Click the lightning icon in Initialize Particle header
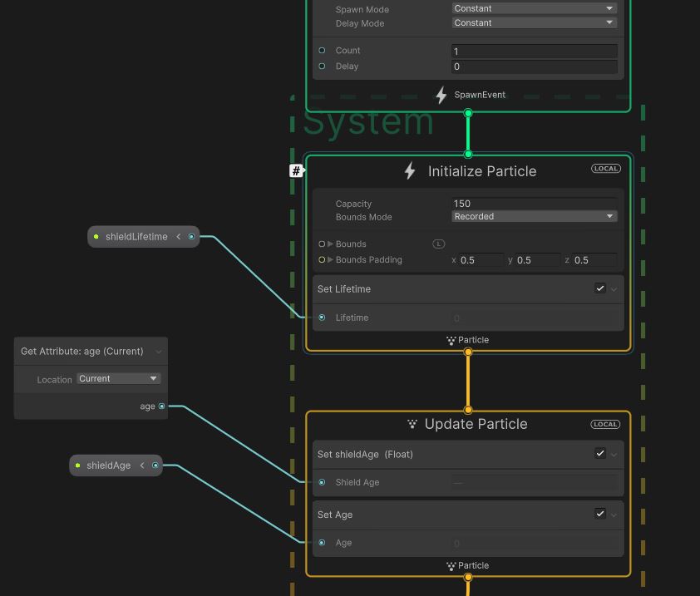 (x=410, y=171)
